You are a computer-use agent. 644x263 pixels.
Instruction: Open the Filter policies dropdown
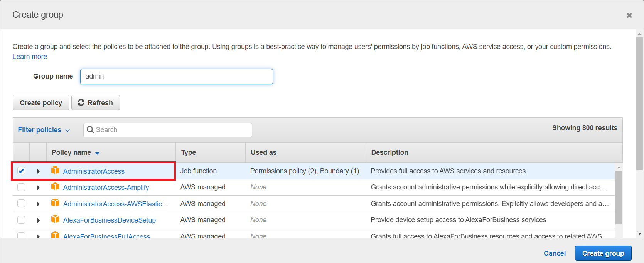[44, 130]
